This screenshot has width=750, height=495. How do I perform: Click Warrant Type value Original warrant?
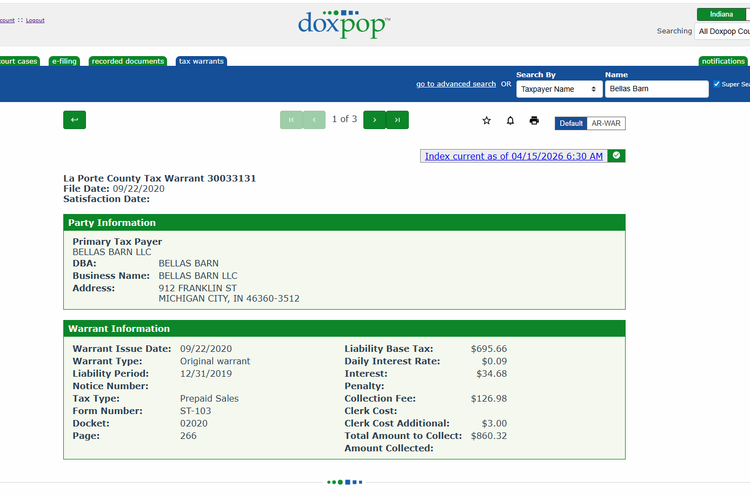click(215, 362)
